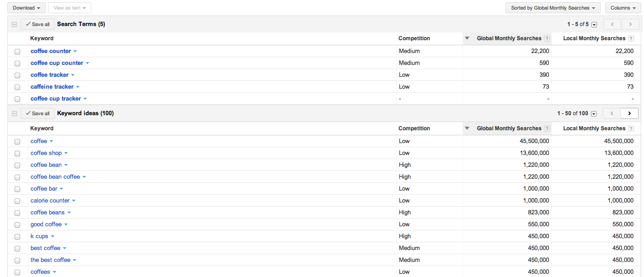Open the coffees keyword link

(40, 272)
